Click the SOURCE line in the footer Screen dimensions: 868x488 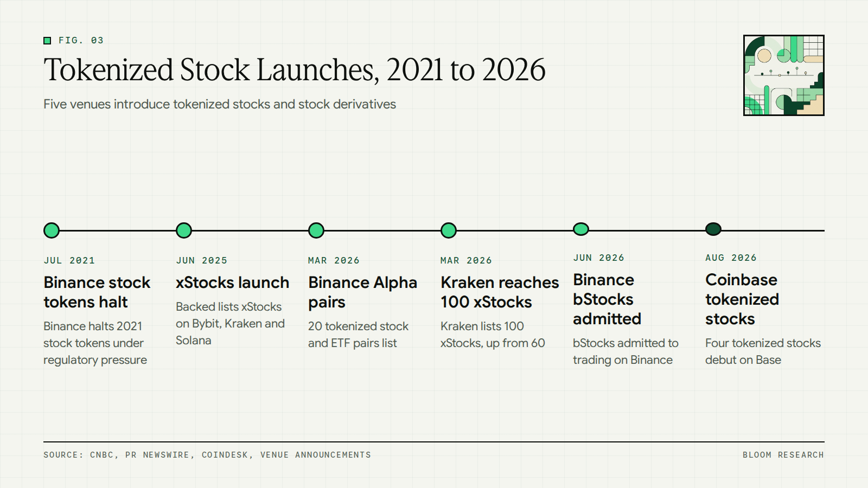[207, 455]
